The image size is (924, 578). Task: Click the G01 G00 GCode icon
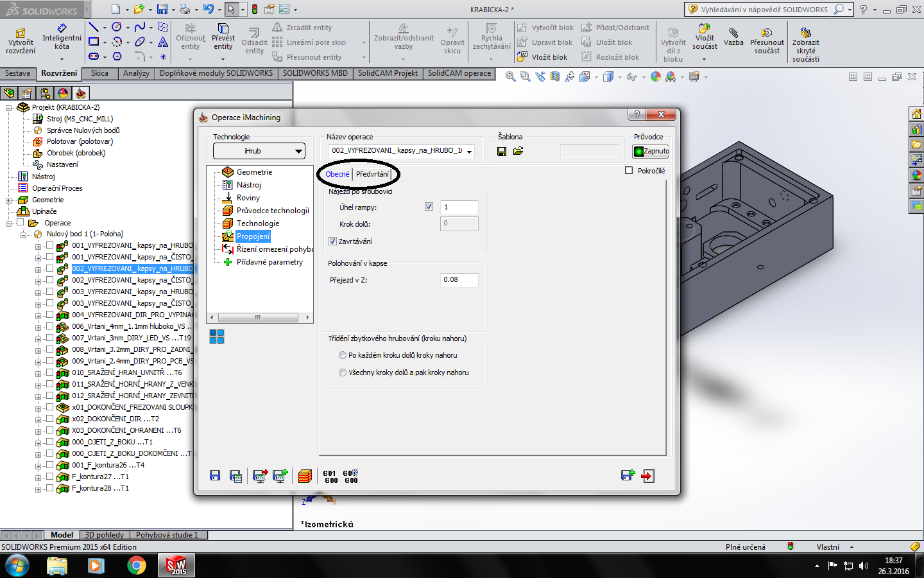[x=330, y=477]
